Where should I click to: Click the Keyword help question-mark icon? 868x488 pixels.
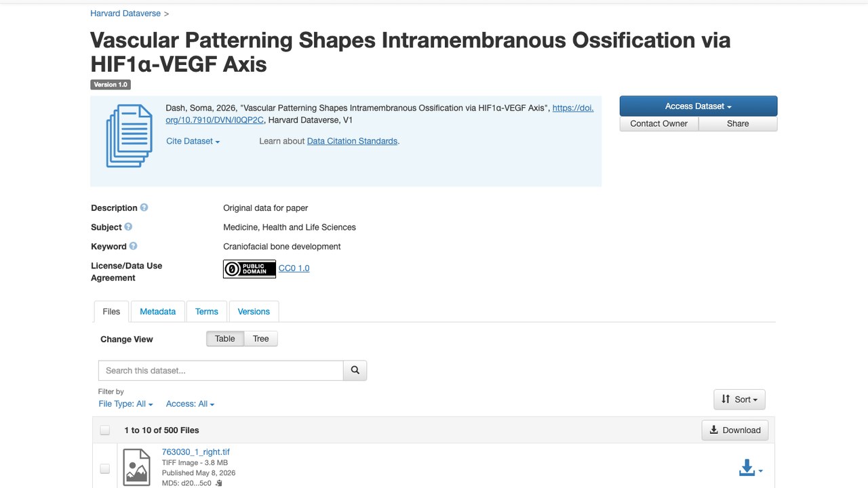point(133,246)
